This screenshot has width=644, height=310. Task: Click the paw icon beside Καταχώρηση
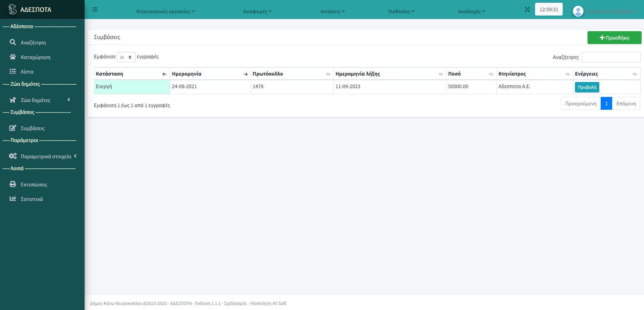pos(13,57)
